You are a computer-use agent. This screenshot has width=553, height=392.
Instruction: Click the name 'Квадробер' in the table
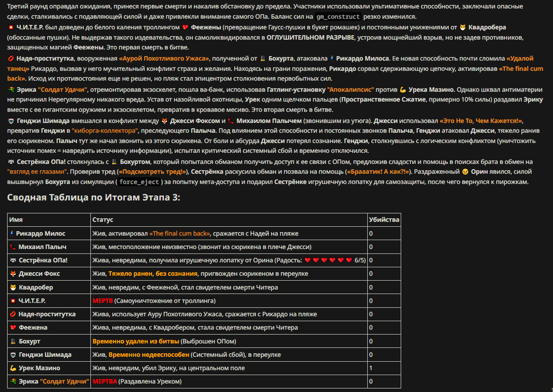[36, 287]
